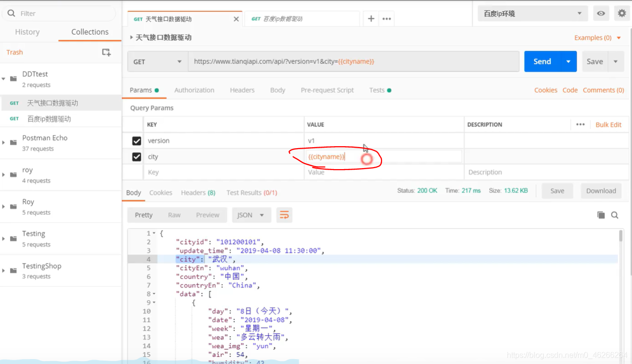Collapse JSON line 1 fold arrow
This screenshot has width=632, height=364.
tap(154, 233)
